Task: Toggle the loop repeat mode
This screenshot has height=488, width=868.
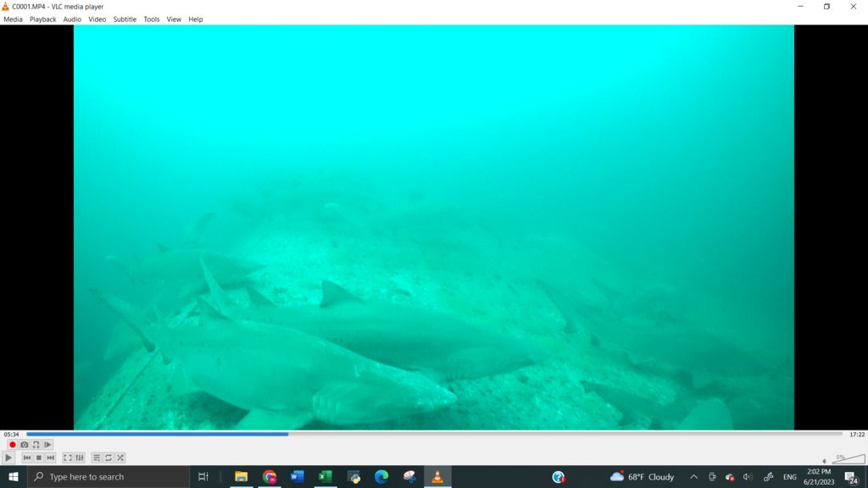Action: click(108, 457)
